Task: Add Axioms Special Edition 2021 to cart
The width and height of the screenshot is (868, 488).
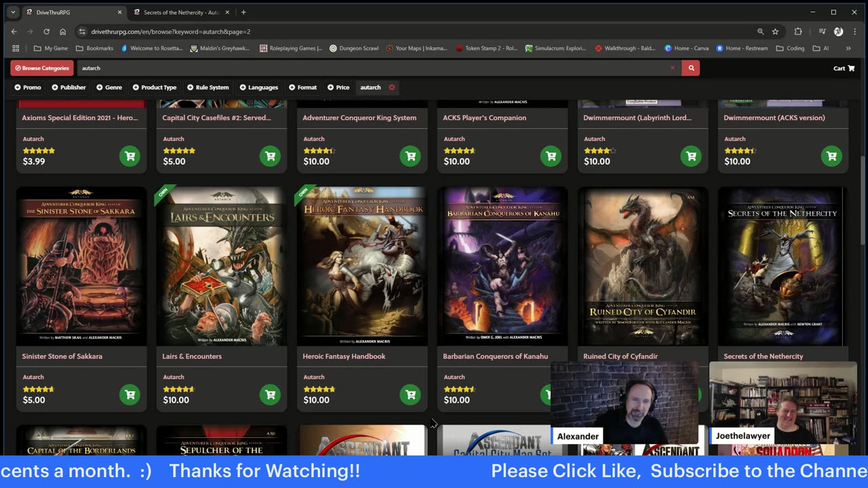Action: pyautogui.click(x=130, y=156)
